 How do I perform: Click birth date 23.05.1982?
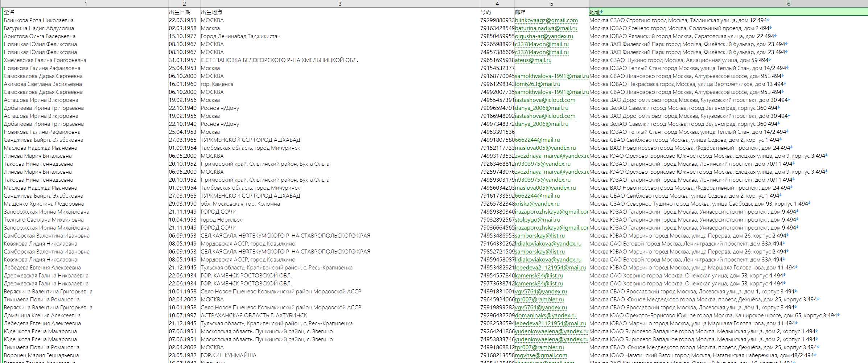click(182, 355)
